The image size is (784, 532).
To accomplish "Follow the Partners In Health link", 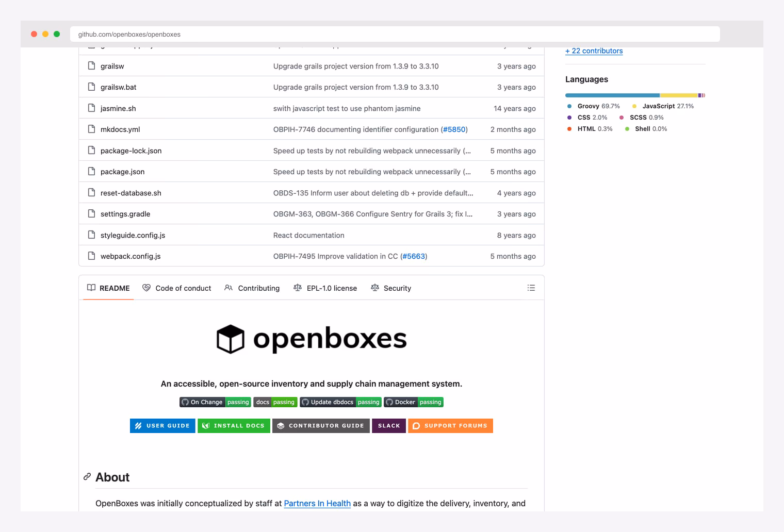I will tap(317, 503).
